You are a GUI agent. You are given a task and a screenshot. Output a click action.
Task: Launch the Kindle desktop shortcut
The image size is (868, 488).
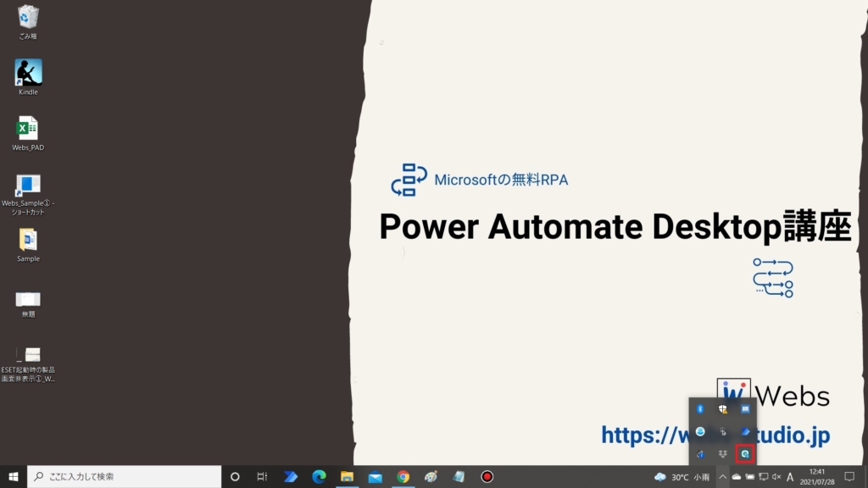coord(28,77)
